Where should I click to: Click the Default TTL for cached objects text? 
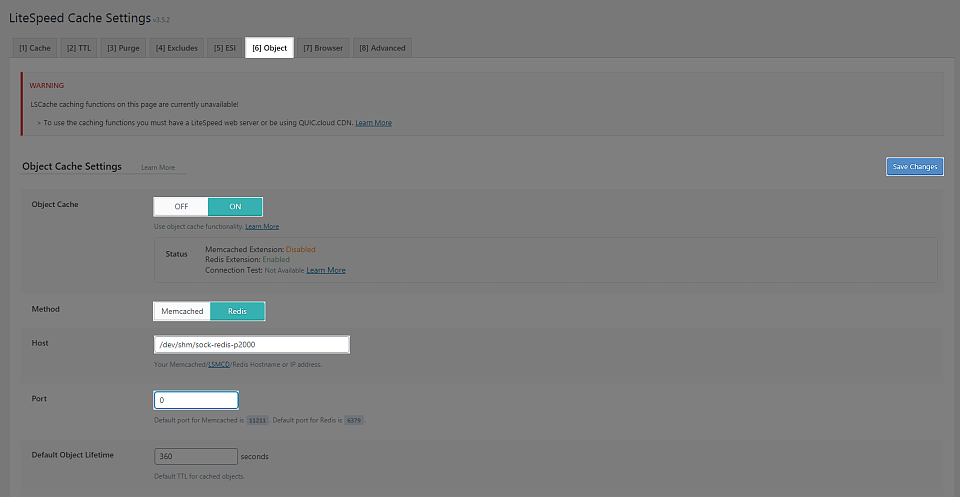click(x=200, y=476)
